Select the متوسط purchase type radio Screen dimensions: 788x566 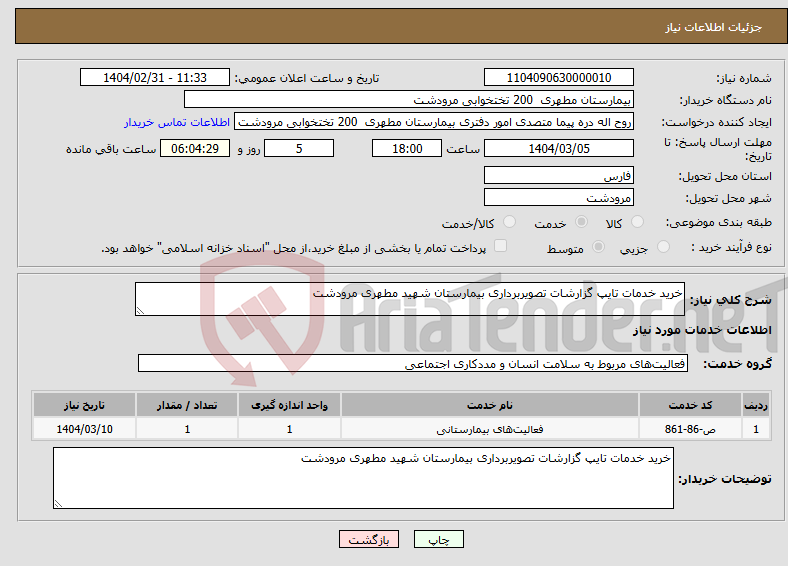pos(599,246)
